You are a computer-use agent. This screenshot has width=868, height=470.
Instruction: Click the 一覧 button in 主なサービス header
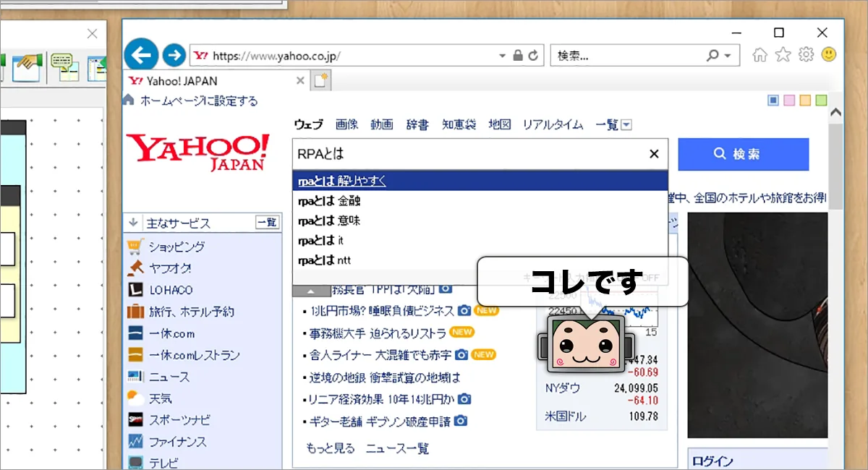pyautogui.click(x=267, y=223)
